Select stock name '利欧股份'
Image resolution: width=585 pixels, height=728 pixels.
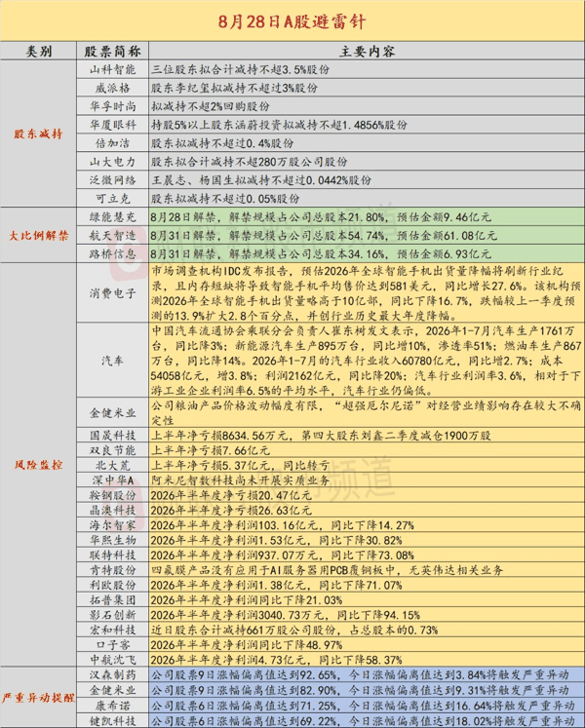[112, 585]
